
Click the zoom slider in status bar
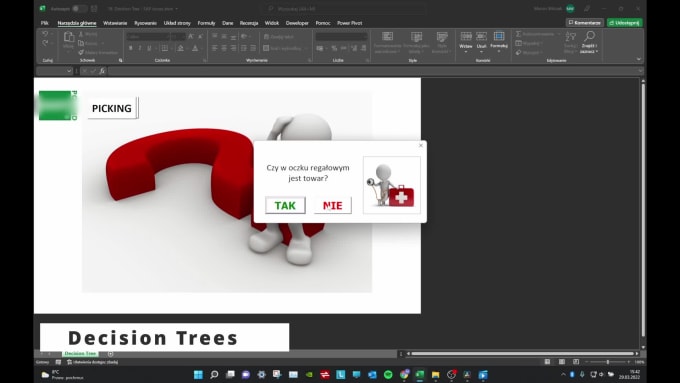(608, 362)
